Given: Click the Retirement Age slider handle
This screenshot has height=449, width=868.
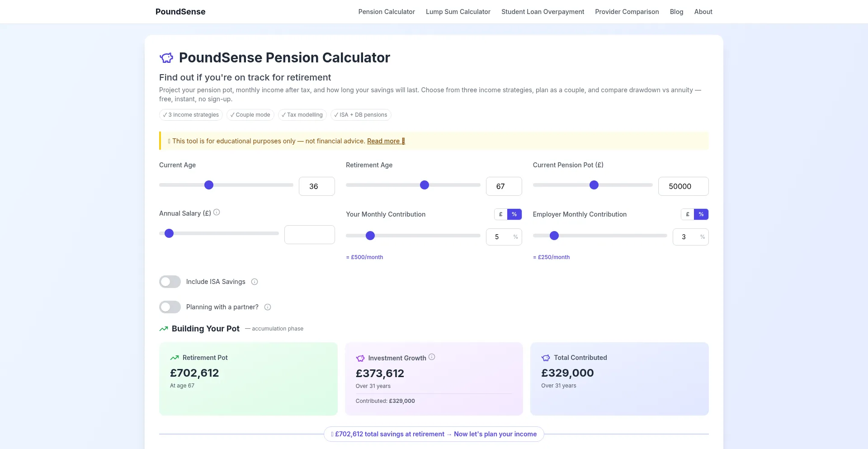Looking at the screenshot, I should coord(425,185).
